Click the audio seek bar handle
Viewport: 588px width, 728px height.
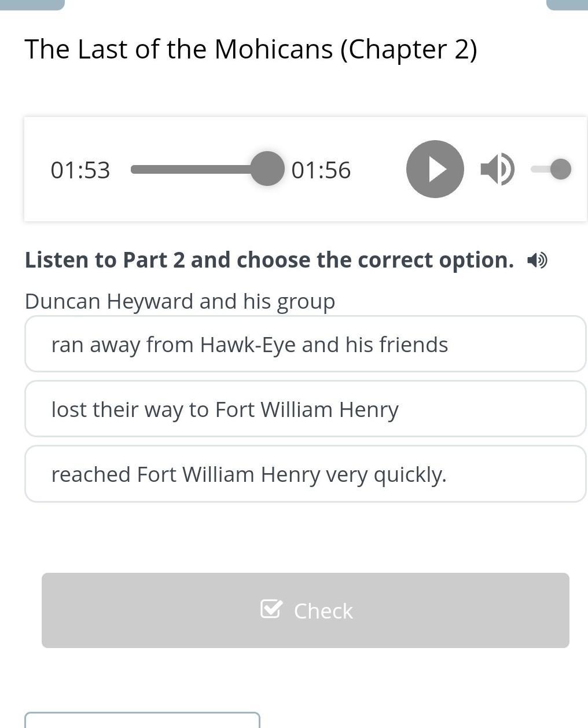tap(267, 169)
